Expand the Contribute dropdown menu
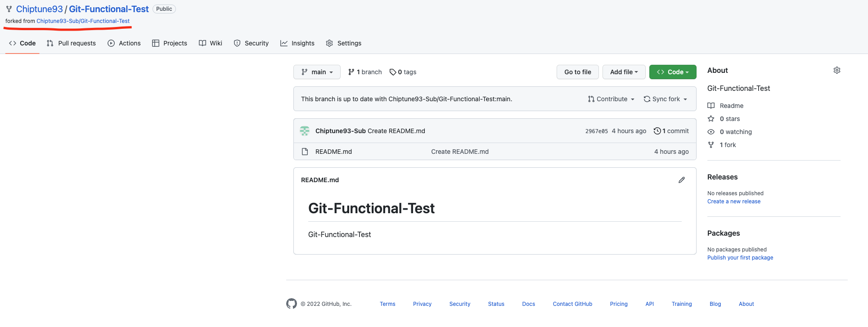This screenshot has height=327, width=868. point(611,99)
